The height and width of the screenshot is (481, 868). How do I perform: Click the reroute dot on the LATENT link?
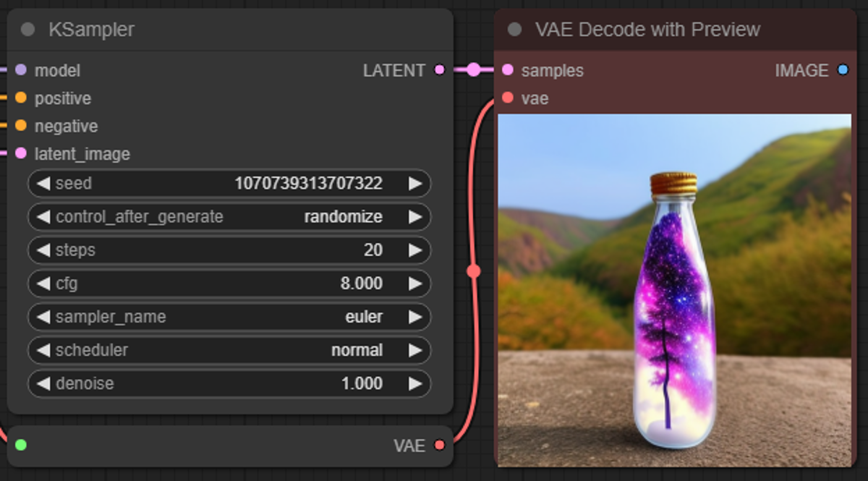pos(474,70)
